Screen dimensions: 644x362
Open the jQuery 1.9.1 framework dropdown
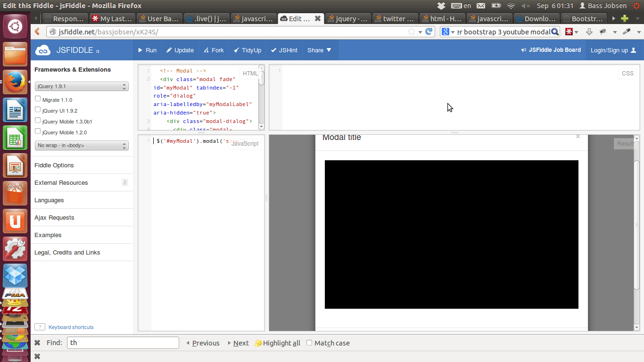82,87
